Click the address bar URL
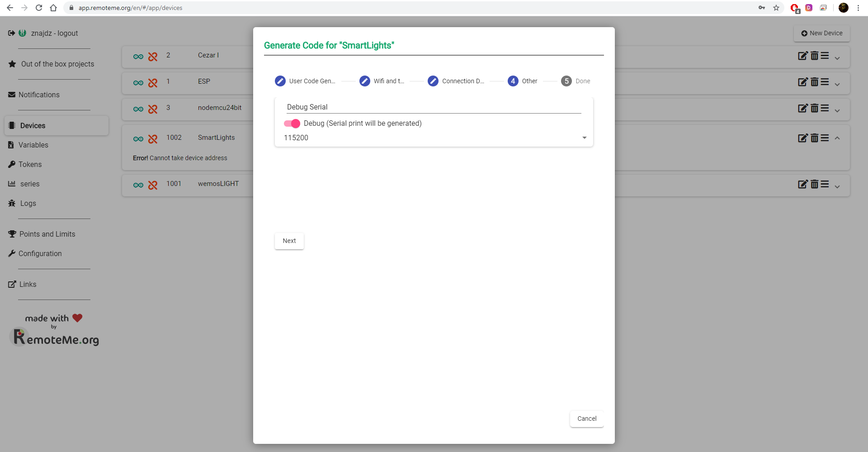Image resolution: width=868 pixels, height=452 pixels. (x=130, y=8)
